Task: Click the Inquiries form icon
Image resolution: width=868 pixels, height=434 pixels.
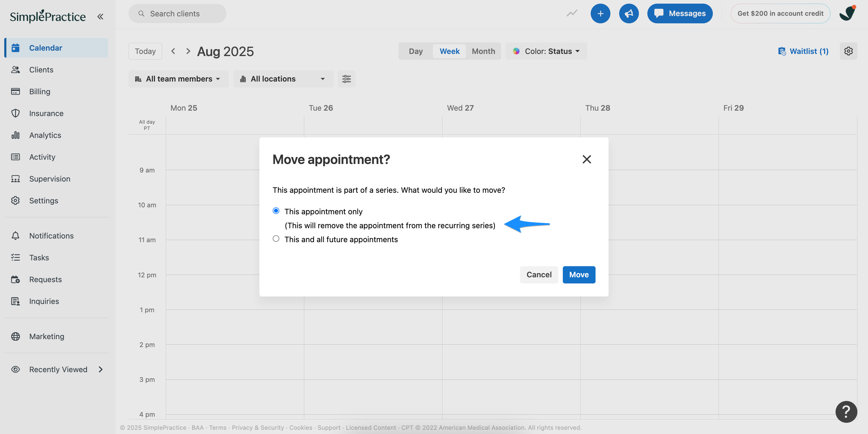Action: click(15, 301)
